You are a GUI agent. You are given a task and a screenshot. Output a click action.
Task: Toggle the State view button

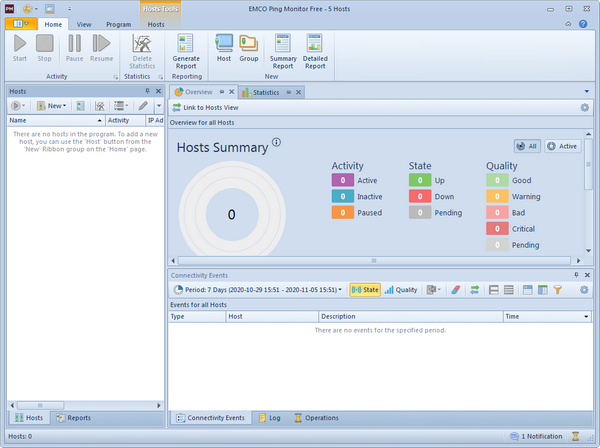365,290
